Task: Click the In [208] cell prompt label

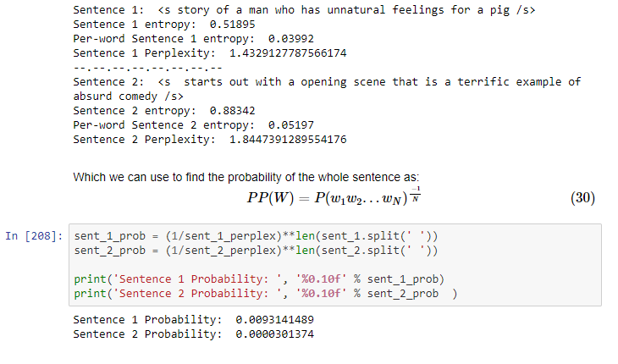Action: [34, 236]
